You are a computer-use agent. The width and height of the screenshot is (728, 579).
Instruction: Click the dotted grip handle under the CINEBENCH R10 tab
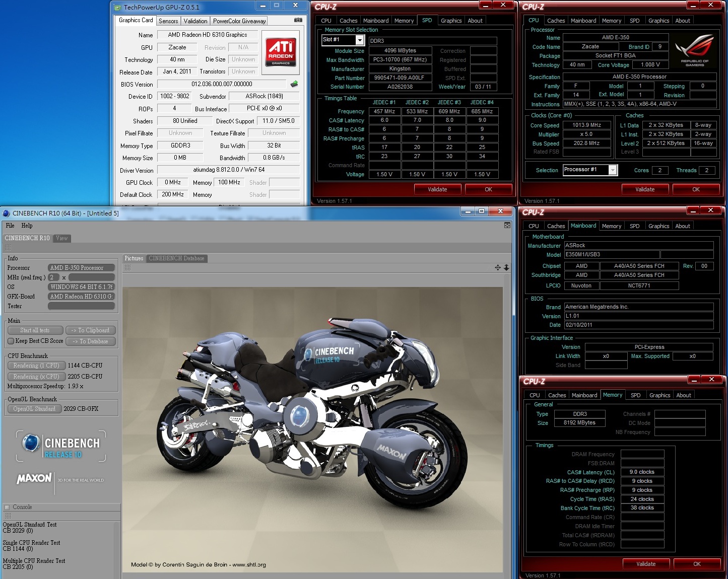[x=8, y=248]
